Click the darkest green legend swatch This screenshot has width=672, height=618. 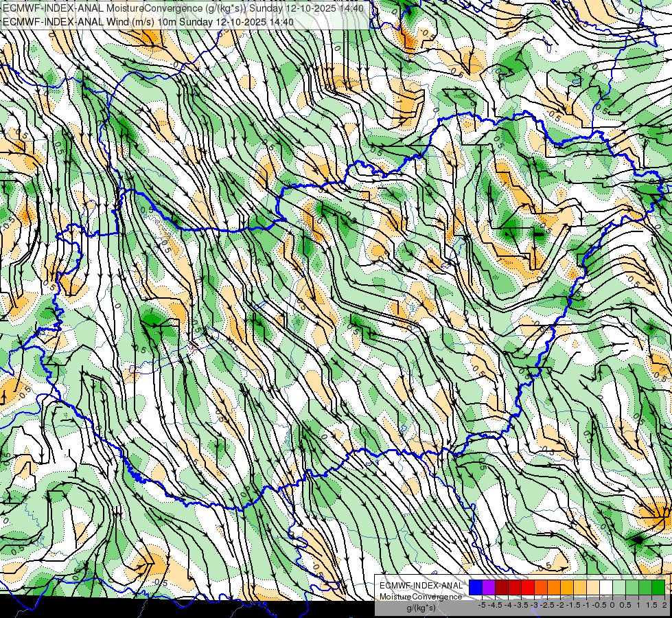pyautogui.click(x=658, y=588)
